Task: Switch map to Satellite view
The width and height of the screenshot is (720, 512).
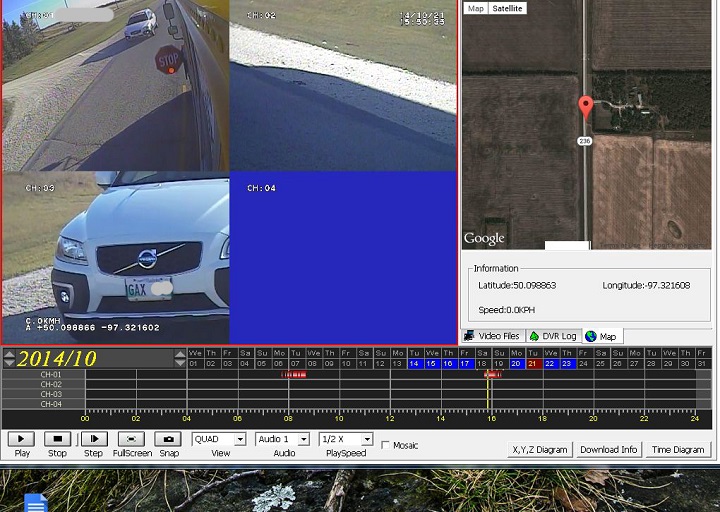Action: [x=507, y=8]
